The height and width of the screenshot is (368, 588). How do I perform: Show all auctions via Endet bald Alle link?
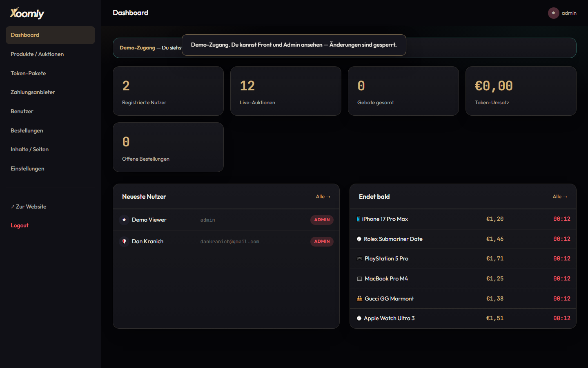click(x=560, y=197)
